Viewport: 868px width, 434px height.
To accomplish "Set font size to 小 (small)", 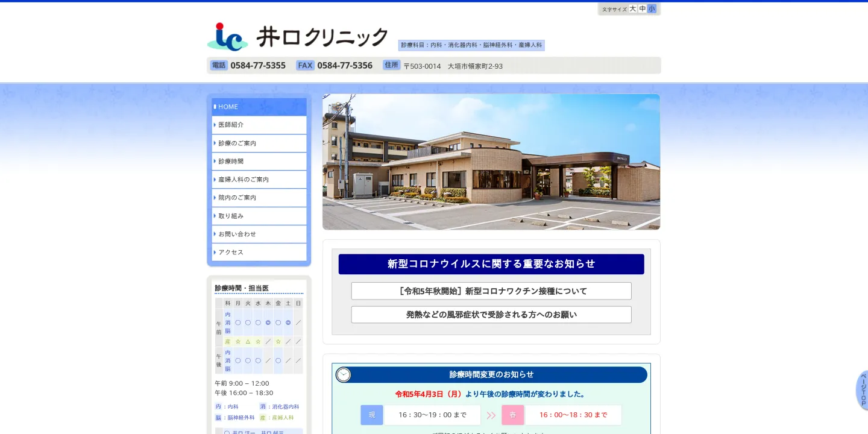I will point(652,9).
